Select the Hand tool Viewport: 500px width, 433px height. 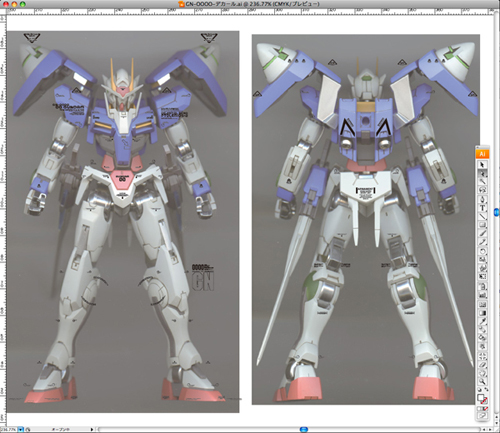tap(482, 374)
